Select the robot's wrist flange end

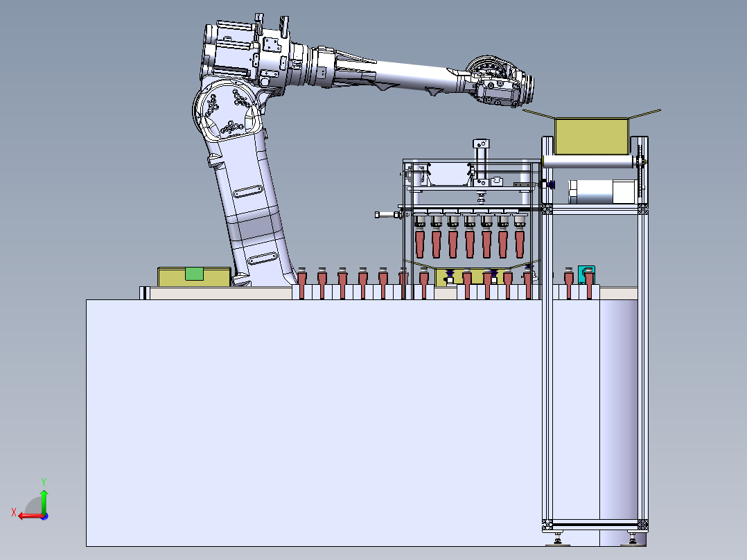tap(528, 89)
